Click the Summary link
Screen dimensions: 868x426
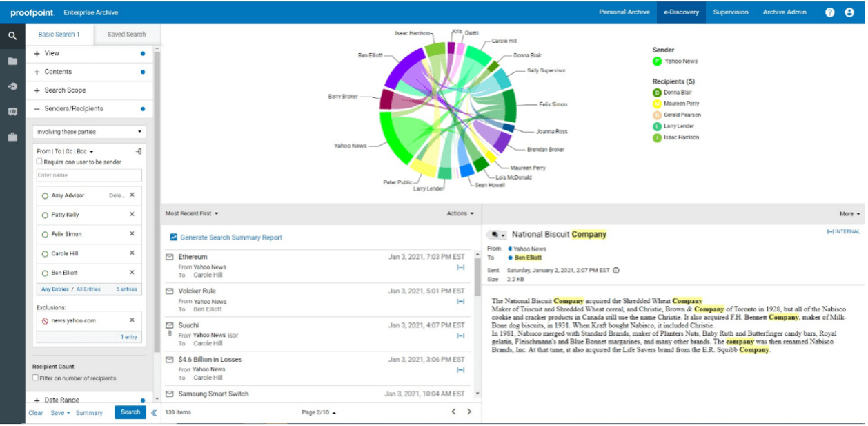[x=89, y=413]
